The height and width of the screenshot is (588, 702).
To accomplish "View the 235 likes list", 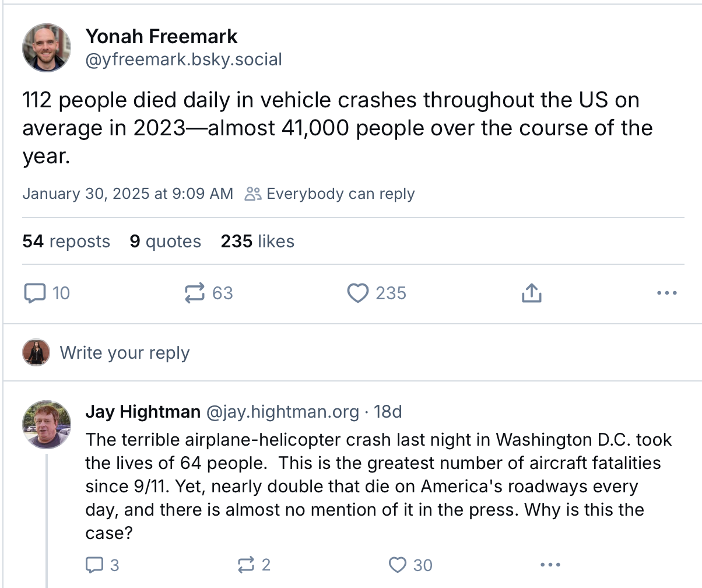I will point(257,242).
